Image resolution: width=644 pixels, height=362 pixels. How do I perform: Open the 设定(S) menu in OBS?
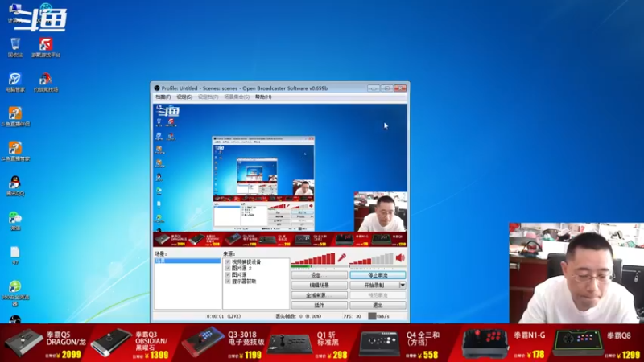point(184,97)
